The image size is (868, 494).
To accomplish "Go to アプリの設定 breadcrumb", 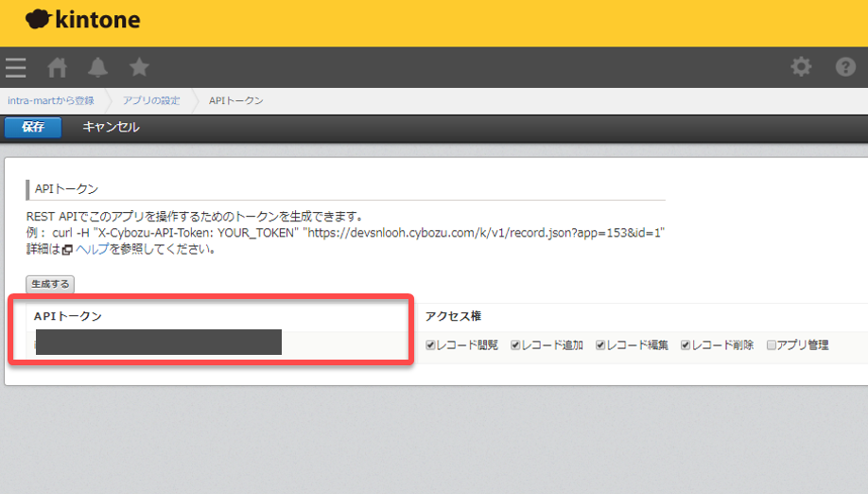I will [151, 100].
